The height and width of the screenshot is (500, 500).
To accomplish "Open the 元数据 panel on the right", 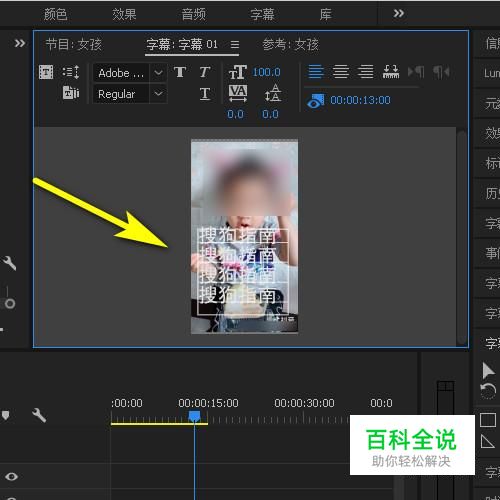I will point(492,104).
